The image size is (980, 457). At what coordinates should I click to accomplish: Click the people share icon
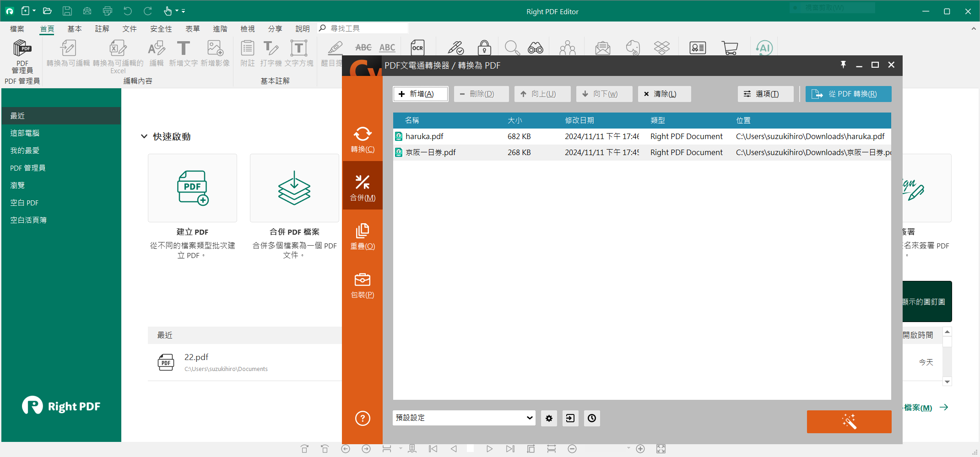[x=568, y=48]
